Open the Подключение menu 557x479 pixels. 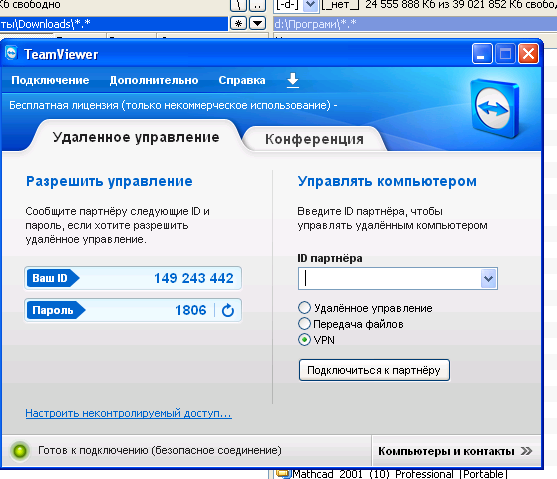[x=50, y=80]
